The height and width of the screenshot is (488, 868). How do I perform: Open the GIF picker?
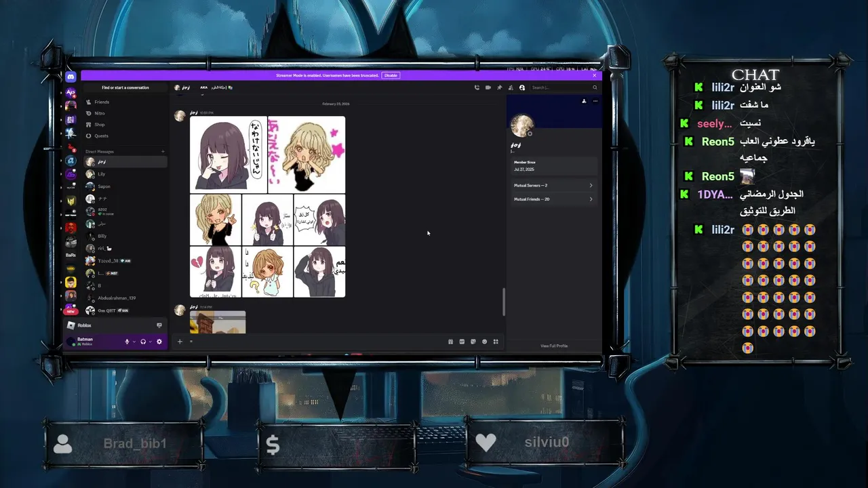(462, 342)
